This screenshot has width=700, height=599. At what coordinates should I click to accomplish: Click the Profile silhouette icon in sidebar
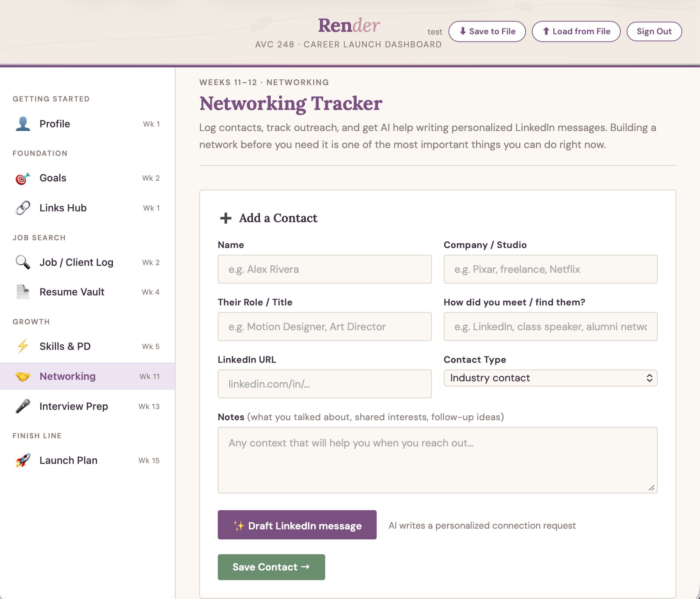pos(23,124)
